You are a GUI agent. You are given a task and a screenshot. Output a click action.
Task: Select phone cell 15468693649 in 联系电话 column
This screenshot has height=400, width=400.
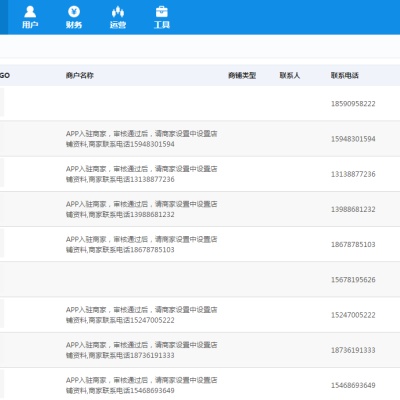point(353,385)
